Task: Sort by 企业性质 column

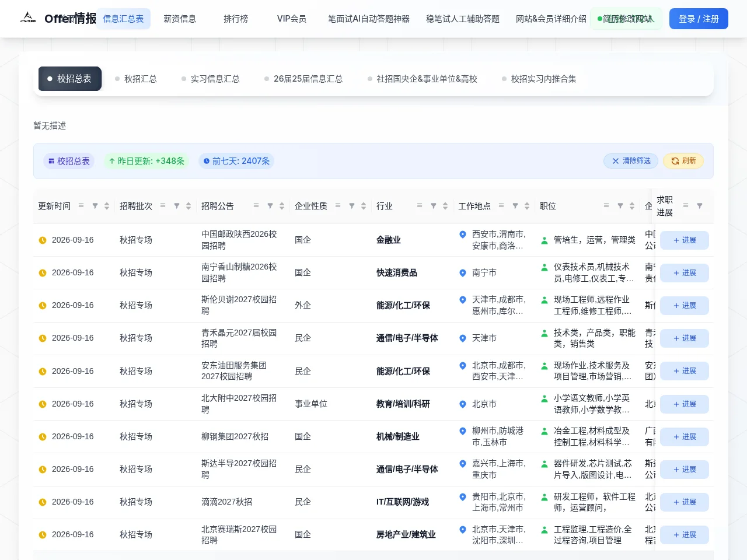Action: click(364, 206)
